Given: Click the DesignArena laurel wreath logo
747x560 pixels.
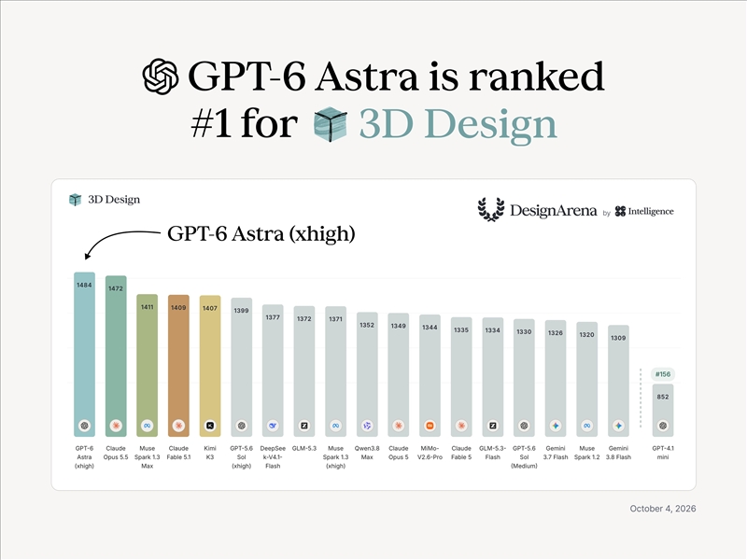Looking at the screenshot, I should point(491,209).
